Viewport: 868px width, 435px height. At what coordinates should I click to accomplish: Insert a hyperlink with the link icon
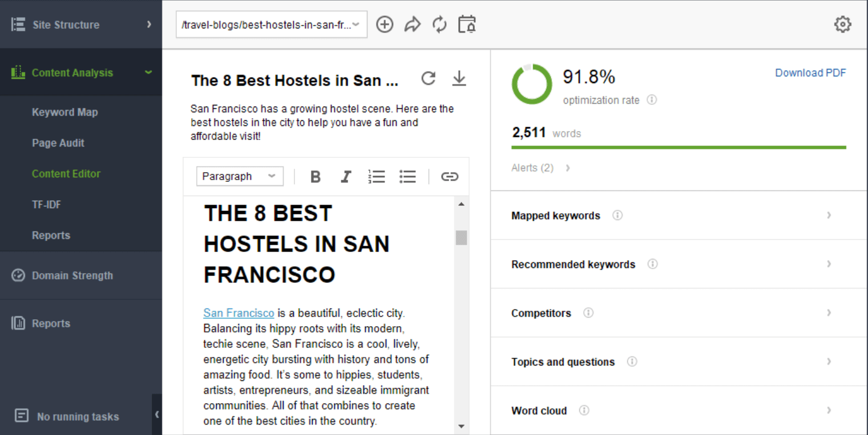coord(450,177)
